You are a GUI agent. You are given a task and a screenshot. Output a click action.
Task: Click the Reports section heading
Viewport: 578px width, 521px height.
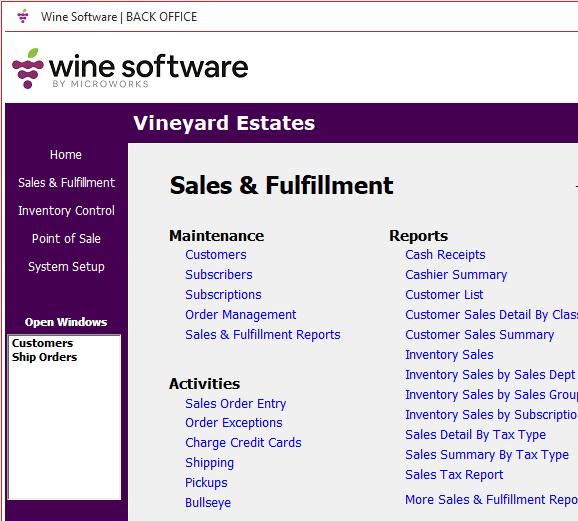click(x=418, y=236)
